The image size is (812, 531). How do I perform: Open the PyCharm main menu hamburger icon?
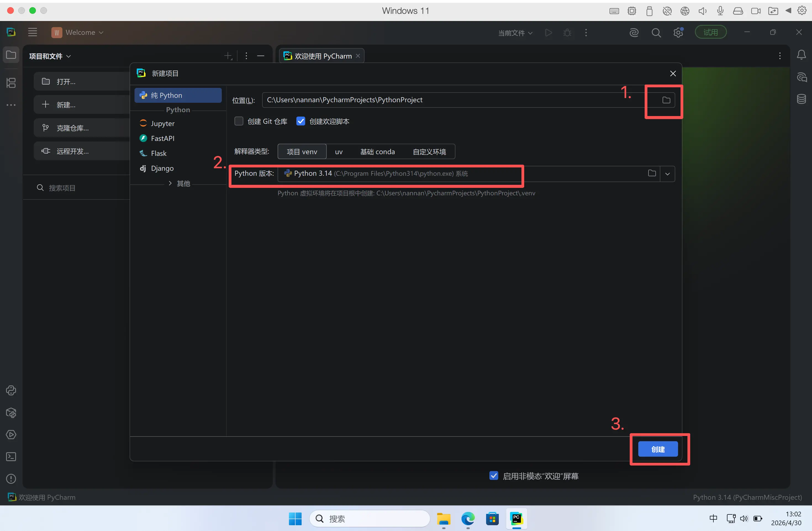pyautogui.click(x=32, y=32)
